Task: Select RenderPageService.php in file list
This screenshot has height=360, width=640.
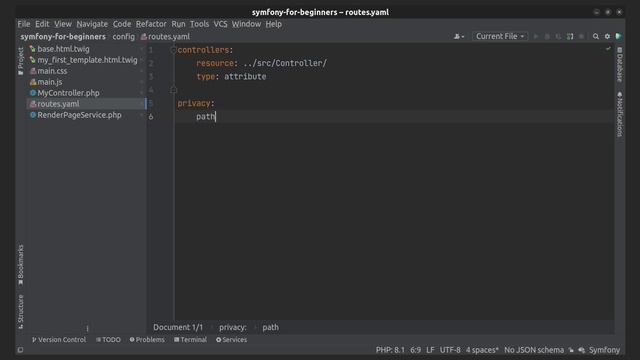Action: point(79,115)
